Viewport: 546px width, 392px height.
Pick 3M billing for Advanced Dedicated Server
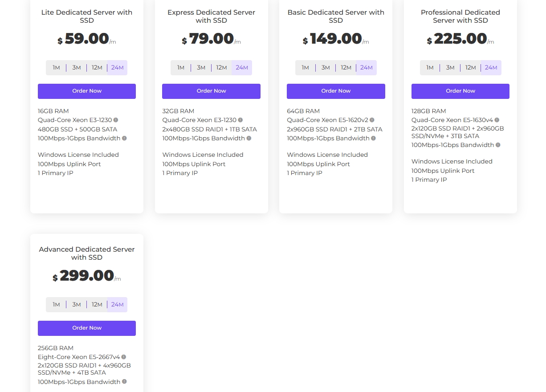pos(77,305)
